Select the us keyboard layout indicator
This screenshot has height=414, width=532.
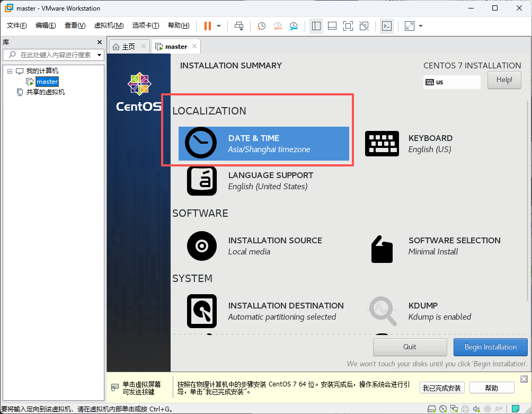pyautogui.click(x=451, y=82)
